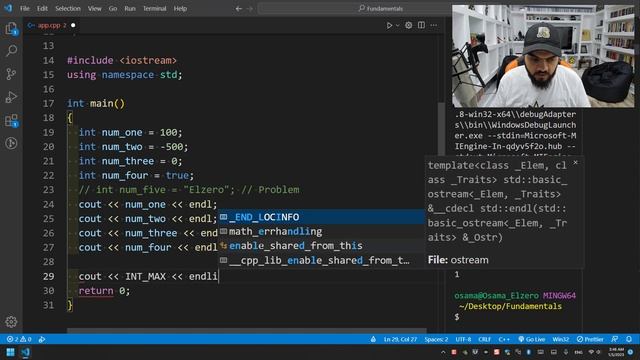
Task: Select __cpp_lib_enable_shared_from_t... suggestion
Action: point(321,260)
